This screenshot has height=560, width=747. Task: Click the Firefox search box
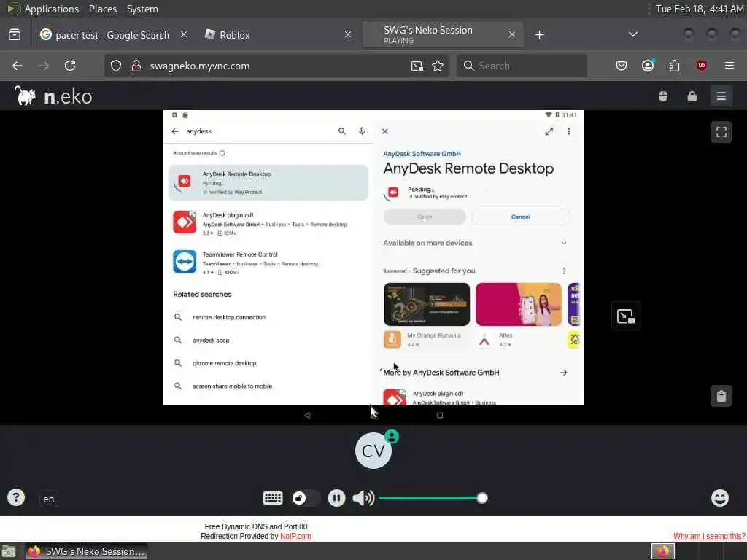(x=522, y=66)
